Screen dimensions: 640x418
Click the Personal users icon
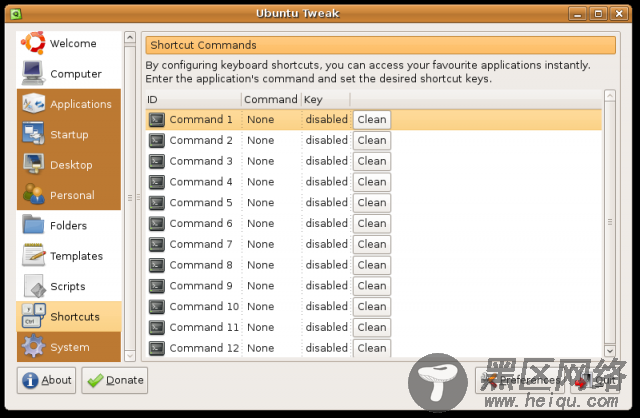point(33,194)
